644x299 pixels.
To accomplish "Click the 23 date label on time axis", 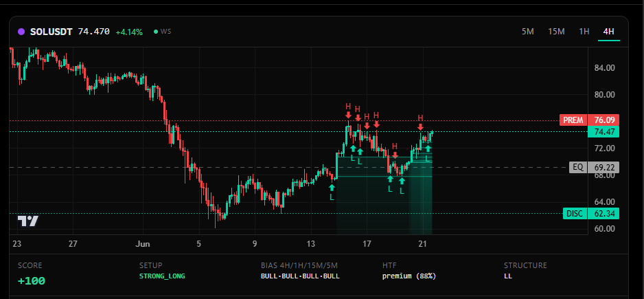I will [17, 244].
